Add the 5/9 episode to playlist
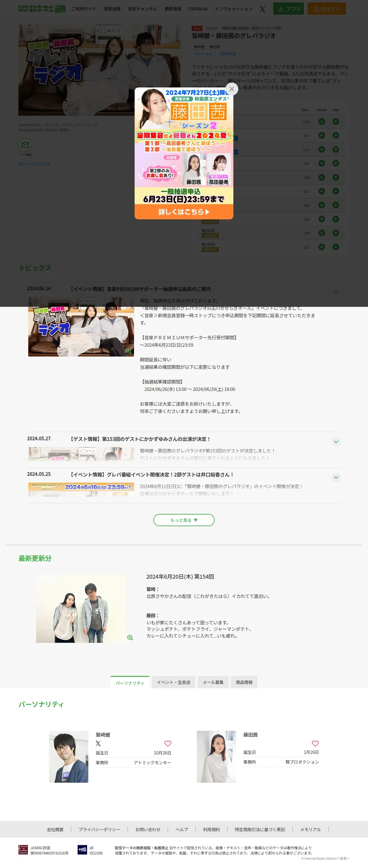This screenshot has width=368, height=868. [x=321, y=164]
